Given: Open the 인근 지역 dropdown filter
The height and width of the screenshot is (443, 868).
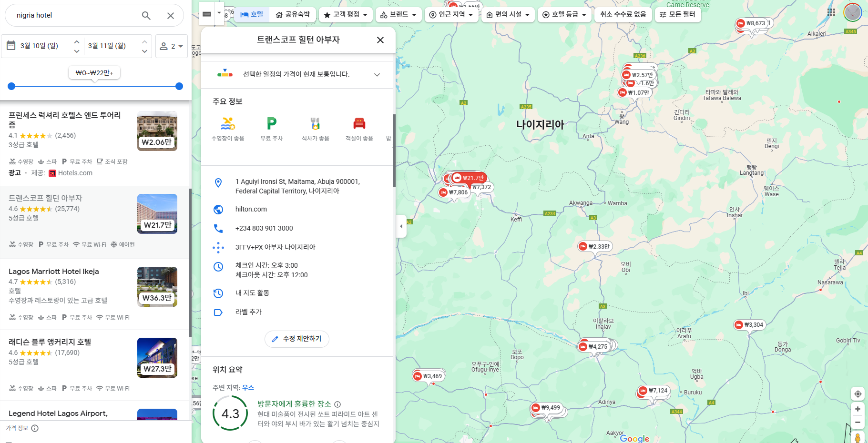Looking at the screenshot, I should (451, 15).
